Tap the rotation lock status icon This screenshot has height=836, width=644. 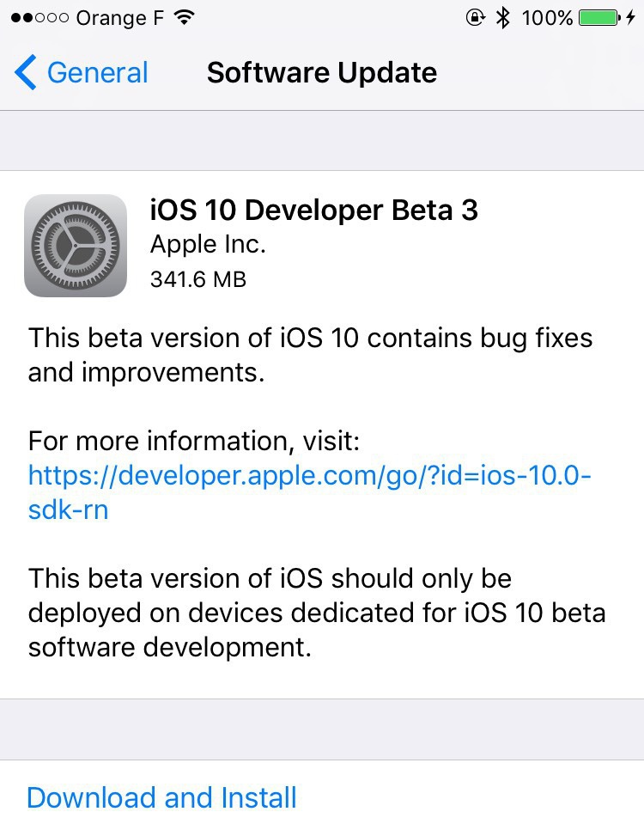point(475,17)
